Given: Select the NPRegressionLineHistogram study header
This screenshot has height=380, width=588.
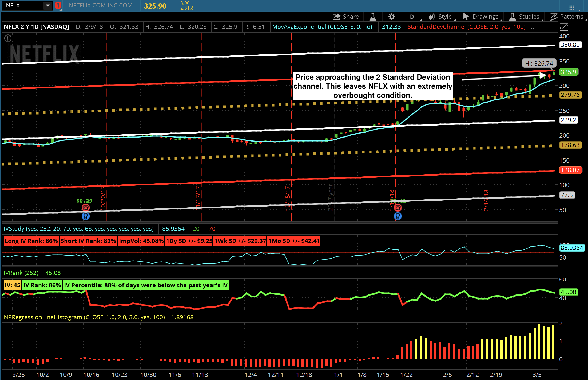Looking at the screenshot, I should (84, 317).
